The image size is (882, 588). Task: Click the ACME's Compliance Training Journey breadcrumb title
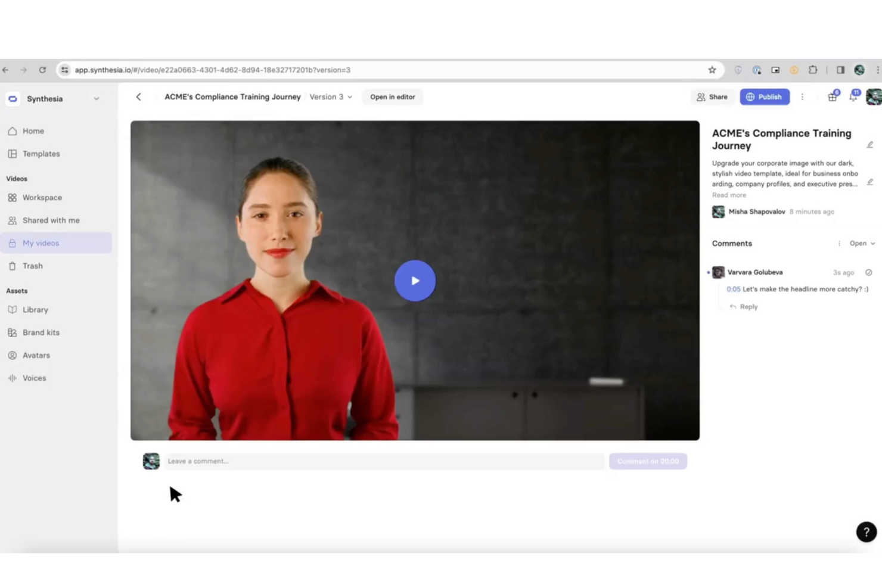[232, 97]
